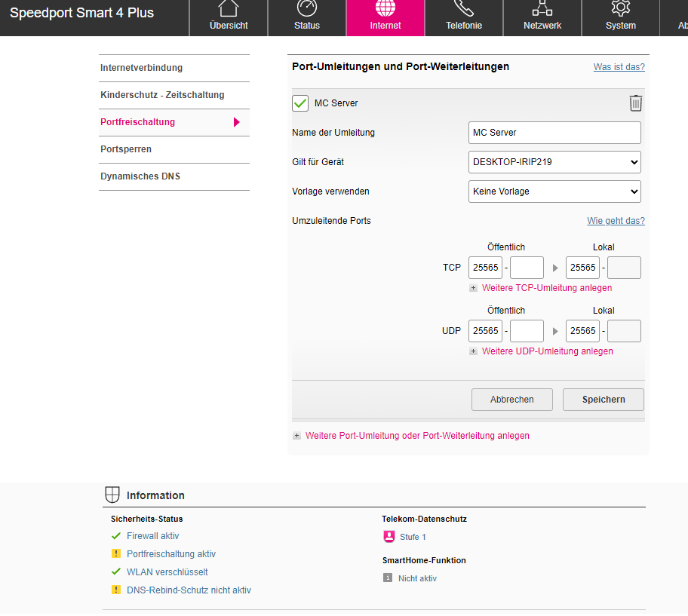Screen dimensions: 688x616
Task: Click the System gear icon
Action: coord(620,8)
